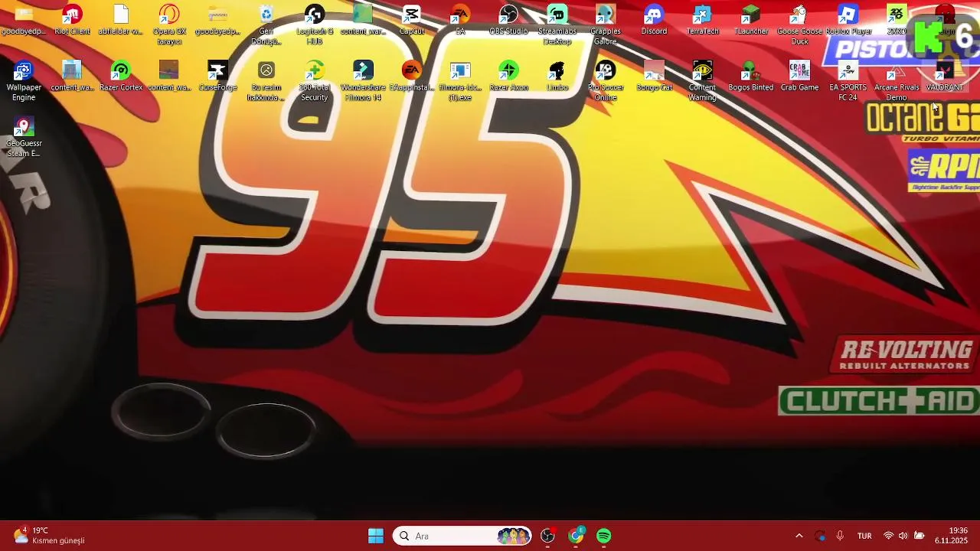Open OBS Studio desktop shortcut

pyautogui.click(x=508, y=21)
